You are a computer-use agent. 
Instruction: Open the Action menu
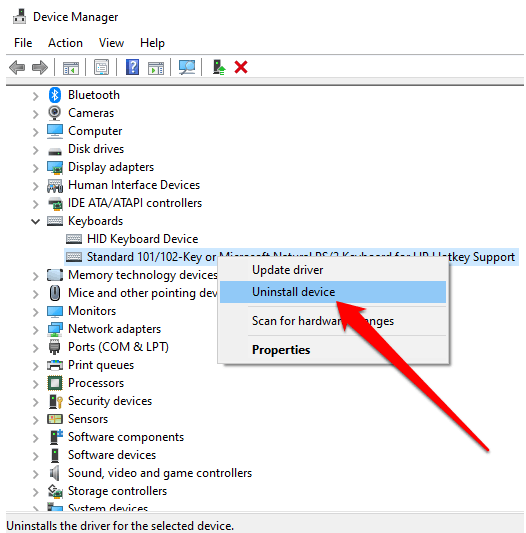coord(65,43)
